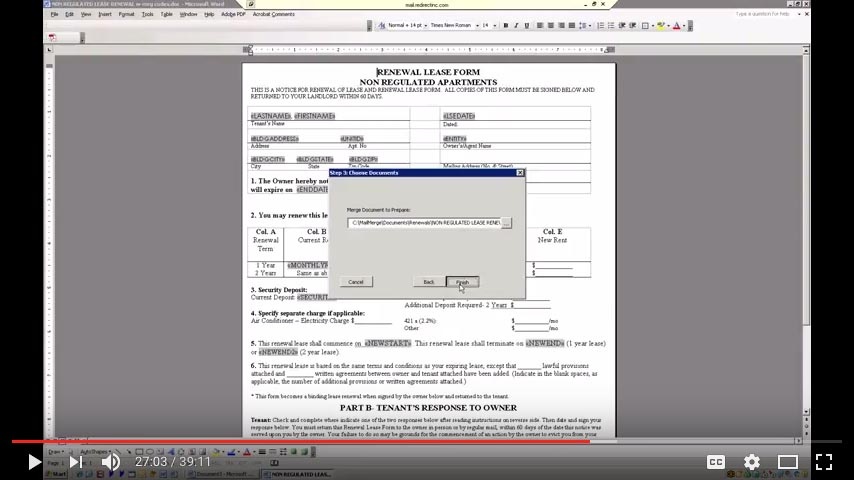
Task: Open the Window menu
Action: tap(188, 14)
